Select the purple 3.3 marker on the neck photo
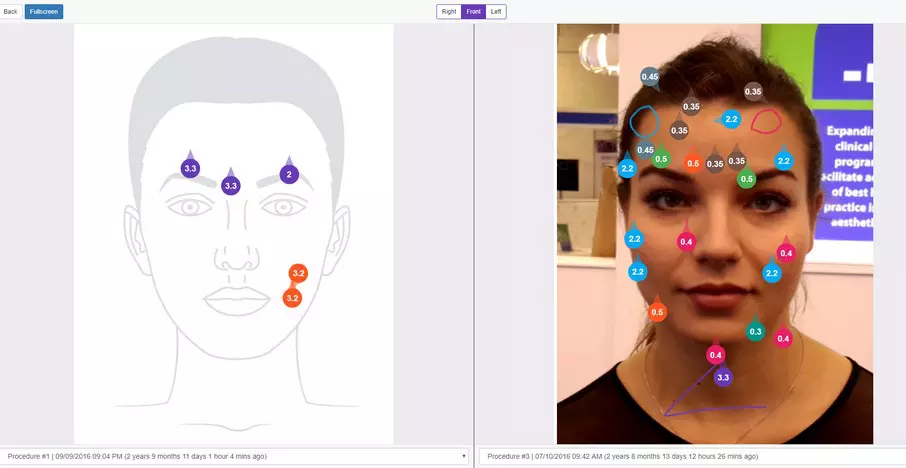 [x=723, y=377]
